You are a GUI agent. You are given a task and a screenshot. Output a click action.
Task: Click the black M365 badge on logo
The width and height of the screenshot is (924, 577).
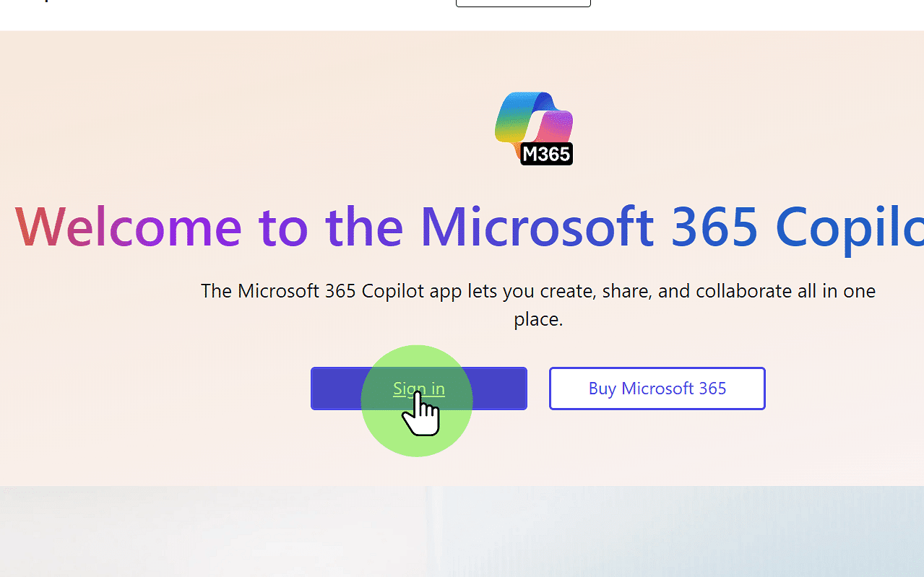(546, 154)
